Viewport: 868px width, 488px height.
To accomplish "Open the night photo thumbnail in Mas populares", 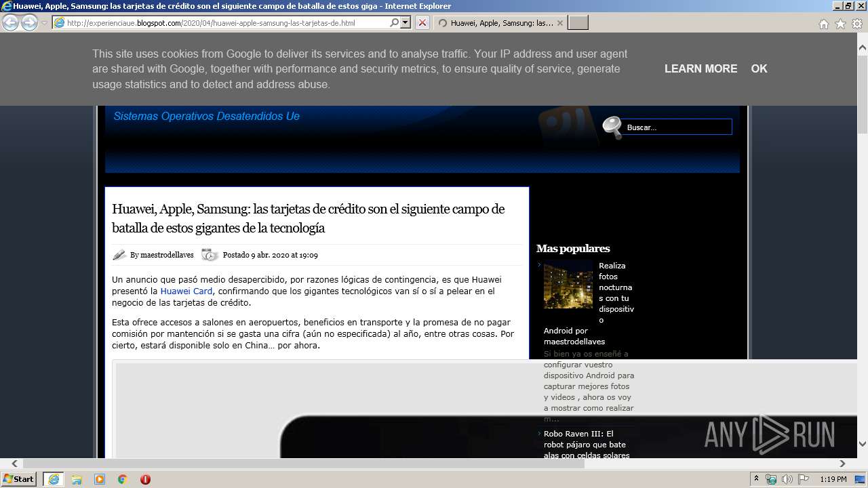I will pos(568,284).
